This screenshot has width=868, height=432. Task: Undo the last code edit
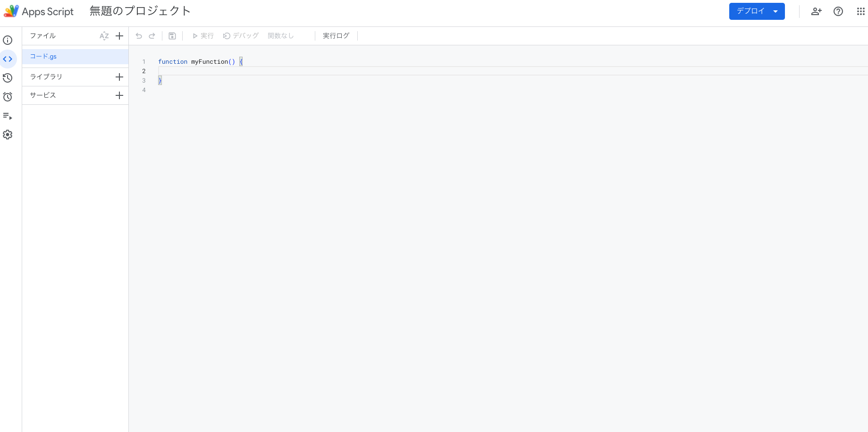click(138, 35)
